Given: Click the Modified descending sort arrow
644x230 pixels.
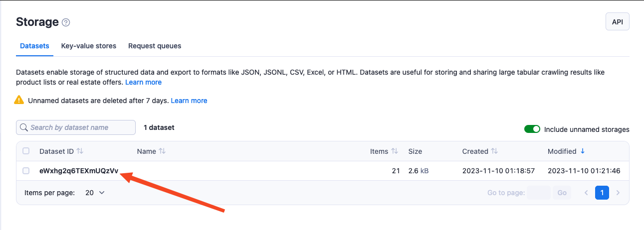Looking at the screenshot, I should tap(583, 151).
